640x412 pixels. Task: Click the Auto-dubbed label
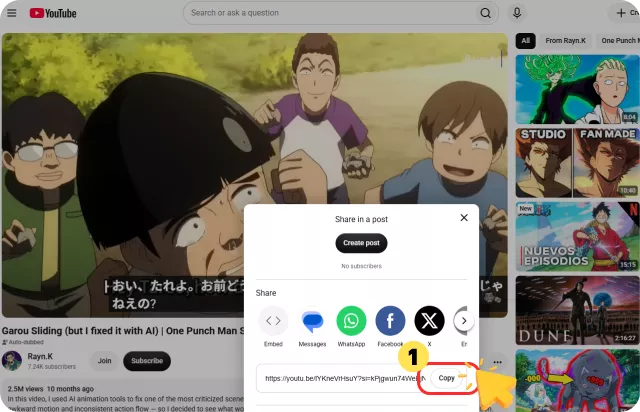click(23, 342)
